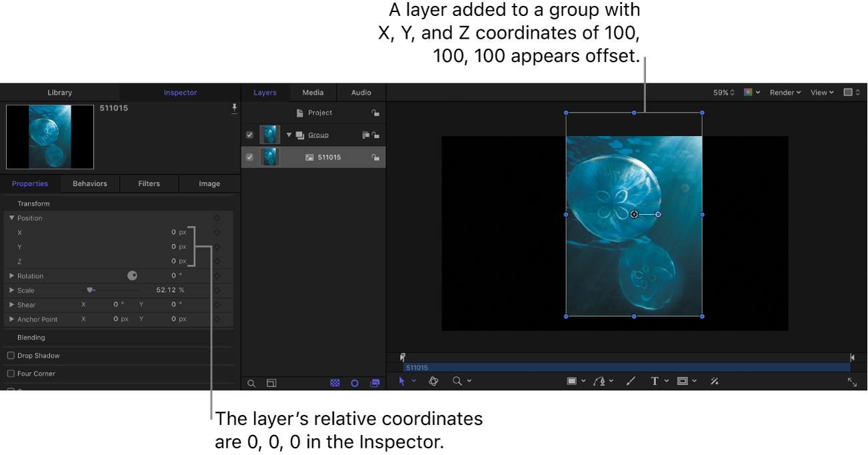The image size is (868, 455).
Task: Open the Library pane
Action: [x=60, y=93]
